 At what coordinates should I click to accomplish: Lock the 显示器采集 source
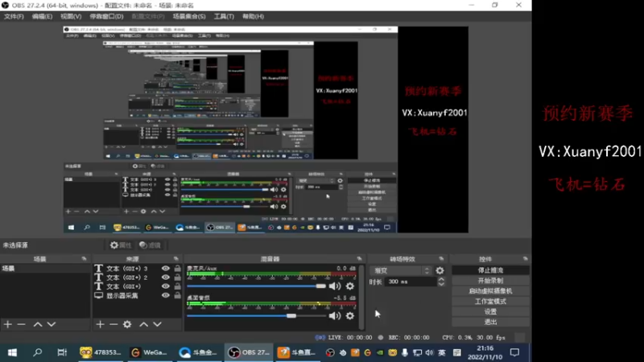pos(177,295)
